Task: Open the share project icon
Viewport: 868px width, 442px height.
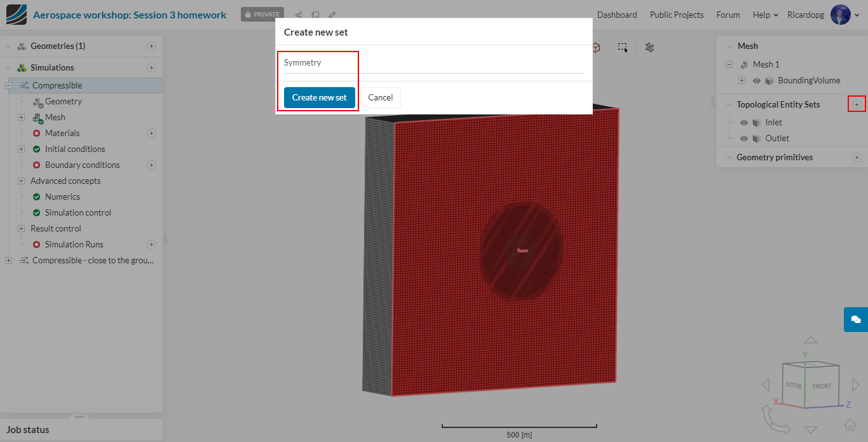Action: [x=299, y=15]
